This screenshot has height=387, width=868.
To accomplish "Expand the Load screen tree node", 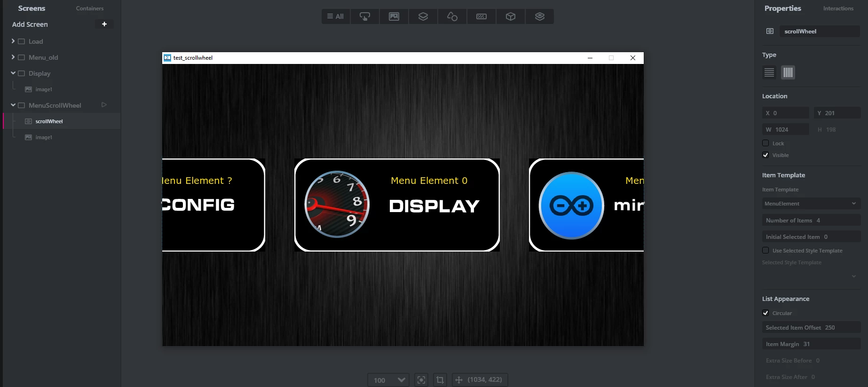I will point(13,41).
